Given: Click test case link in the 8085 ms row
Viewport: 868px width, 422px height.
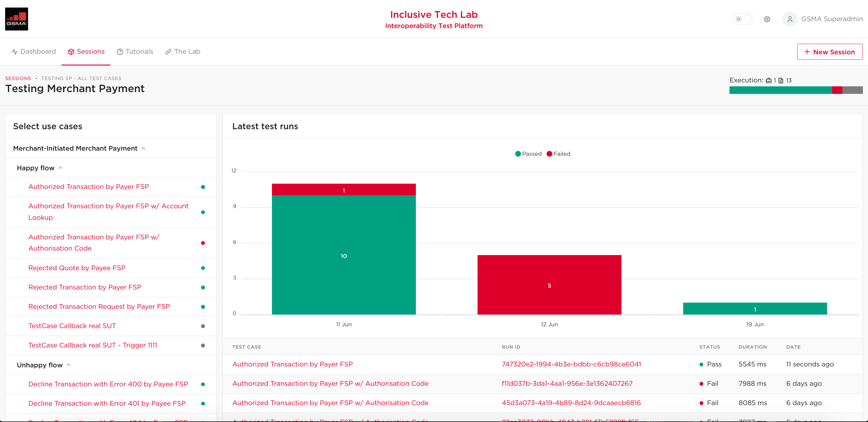Looking at the screenshot, I should pos(330,403).
